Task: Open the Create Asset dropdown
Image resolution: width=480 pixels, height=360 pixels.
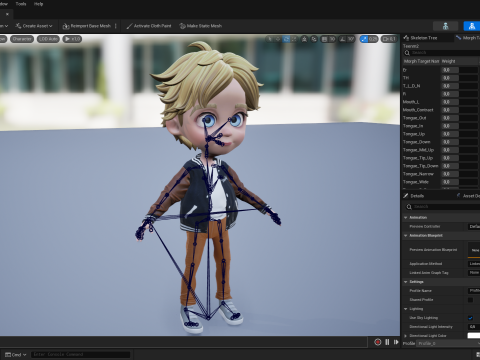Action: 34,26
